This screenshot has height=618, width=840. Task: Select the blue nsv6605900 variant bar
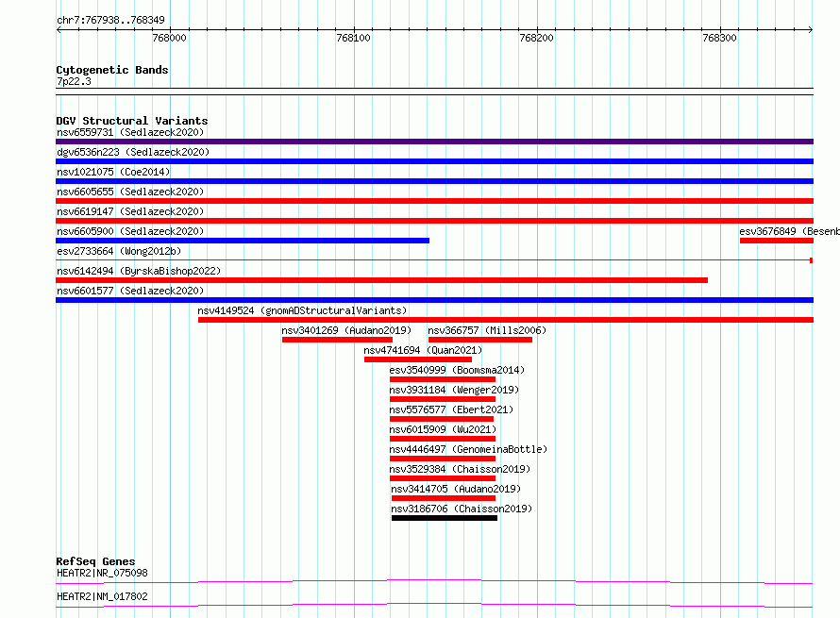pos(243,241)
